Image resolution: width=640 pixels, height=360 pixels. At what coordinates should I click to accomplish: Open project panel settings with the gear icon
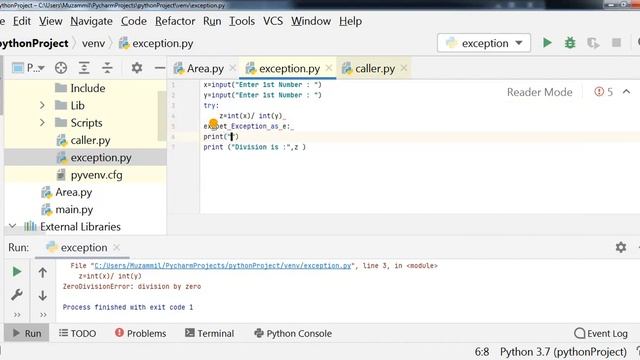[x=137, y=68]
